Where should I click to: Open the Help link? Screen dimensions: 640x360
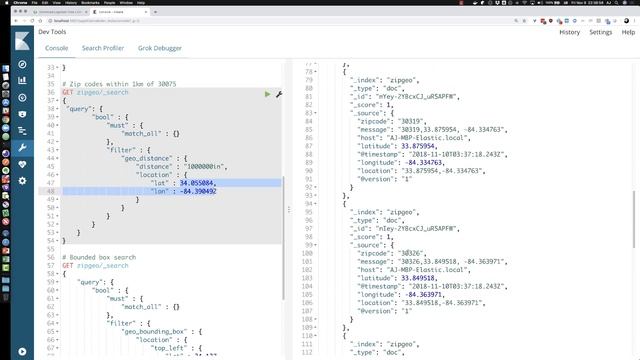click(628, 32)
